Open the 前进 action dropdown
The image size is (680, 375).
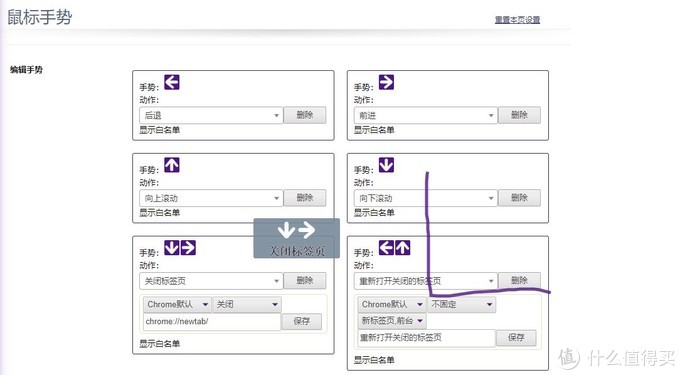[425, 115]
